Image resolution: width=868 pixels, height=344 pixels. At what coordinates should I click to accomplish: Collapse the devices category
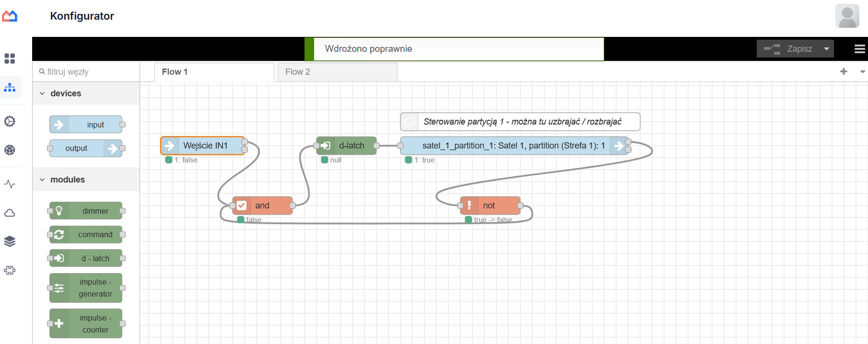tap(86, 93)
